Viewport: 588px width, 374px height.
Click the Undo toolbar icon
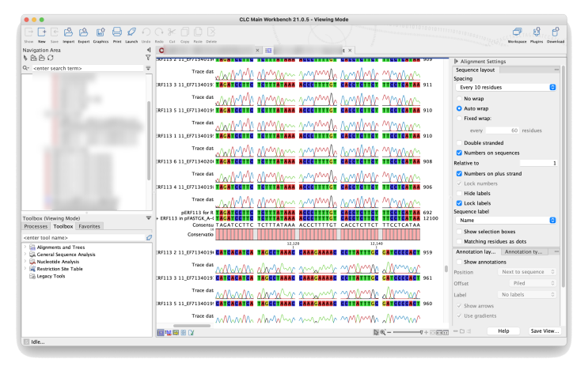[x=146, y=32]
